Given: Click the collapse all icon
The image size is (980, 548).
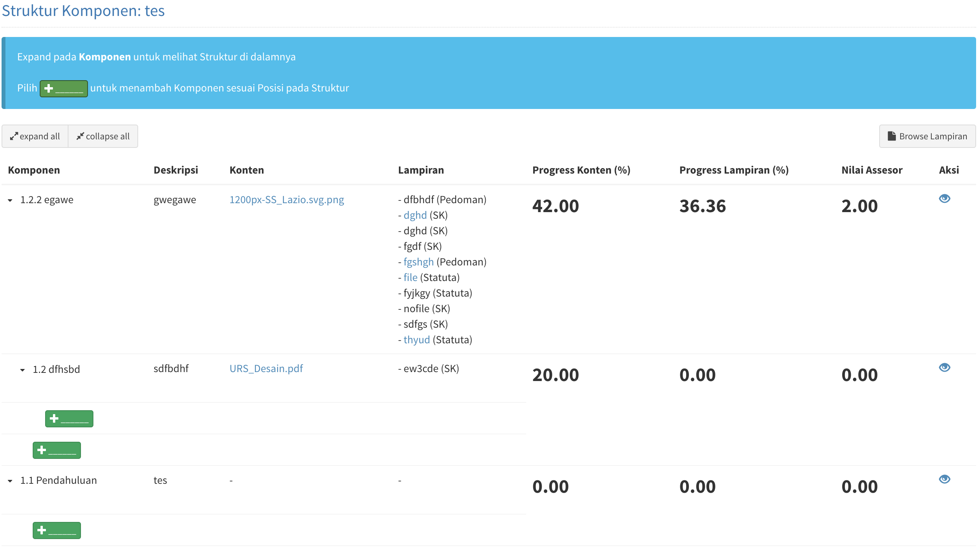Looking at the screenshot, I should click(x=81, y=136).
